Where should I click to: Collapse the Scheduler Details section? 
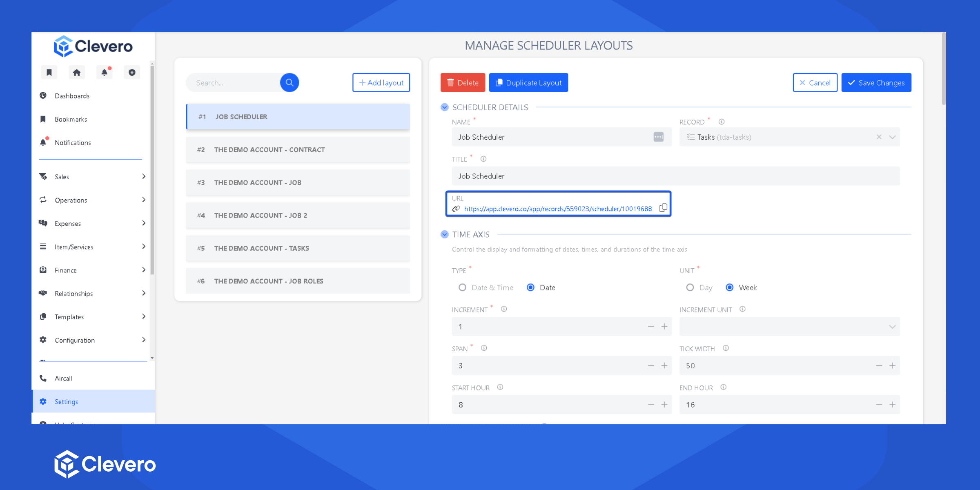pyautogui.click(x=445, y=107)
